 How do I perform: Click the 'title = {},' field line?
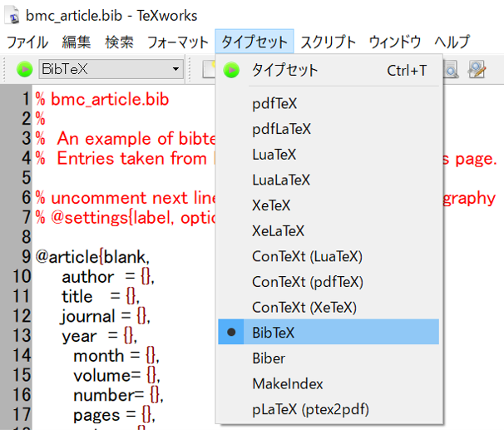tap(101, 296)
